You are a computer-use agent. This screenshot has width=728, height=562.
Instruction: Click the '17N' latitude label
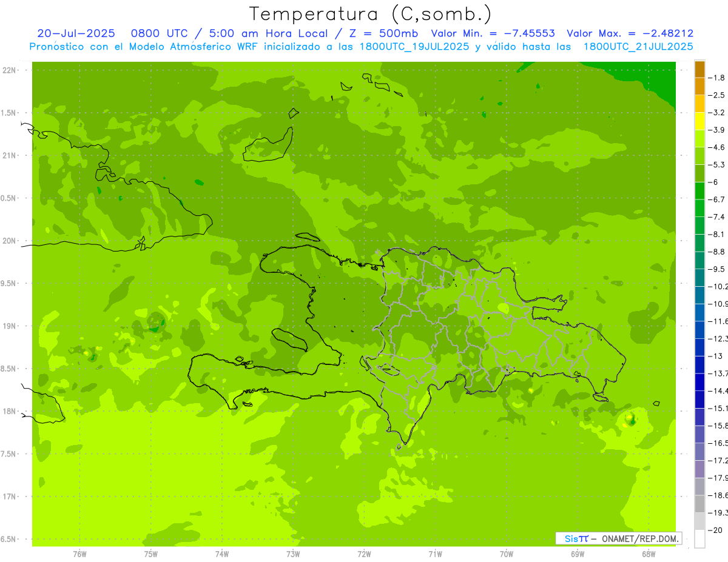(10, 497)
